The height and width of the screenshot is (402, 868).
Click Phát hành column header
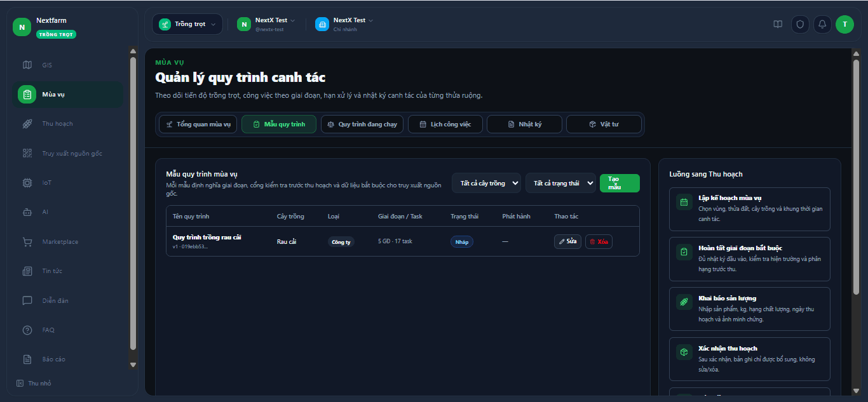pos(516,217)
